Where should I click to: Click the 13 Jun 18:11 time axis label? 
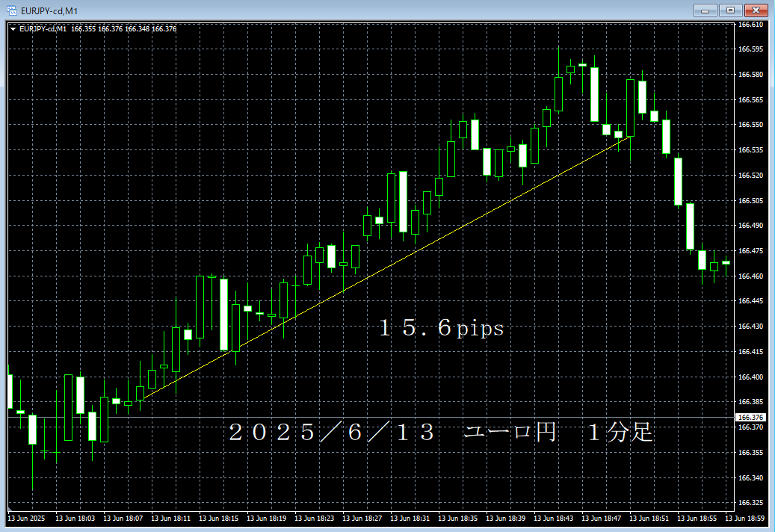pyautogui.click(x=170, y=518)
